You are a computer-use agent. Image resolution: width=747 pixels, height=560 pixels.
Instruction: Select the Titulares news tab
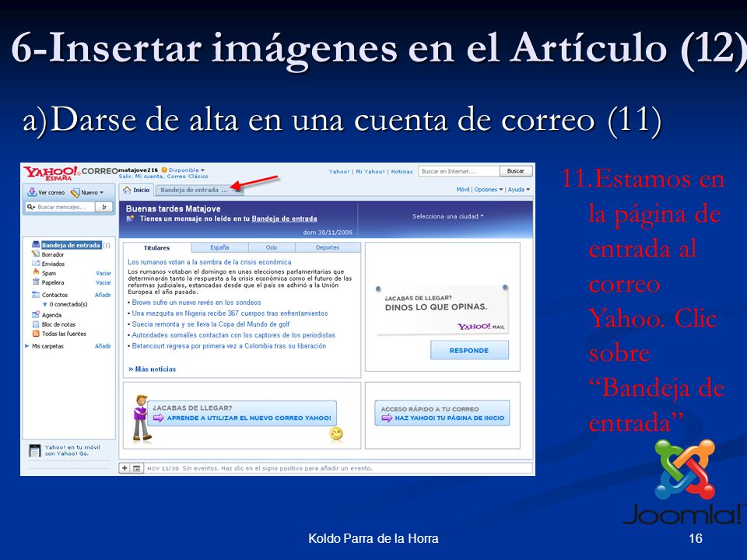156,247
